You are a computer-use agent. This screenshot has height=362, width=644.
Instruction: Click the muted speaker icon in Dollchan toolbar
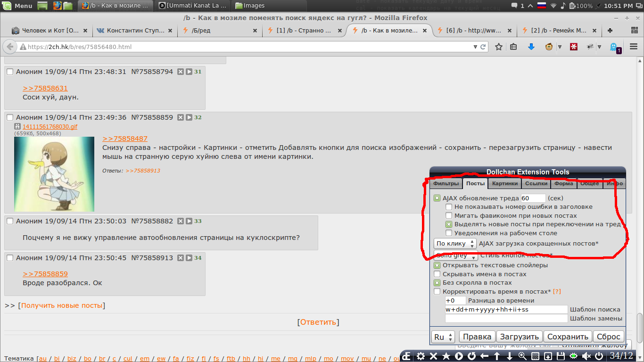(x=586, y=356)
